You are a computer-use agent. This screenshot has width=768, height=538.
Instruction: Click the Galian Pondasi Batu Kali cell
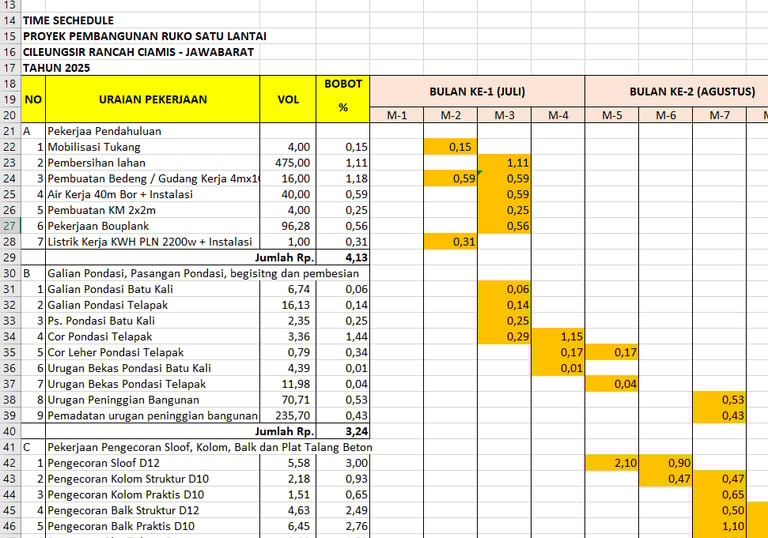coord(153,289)
